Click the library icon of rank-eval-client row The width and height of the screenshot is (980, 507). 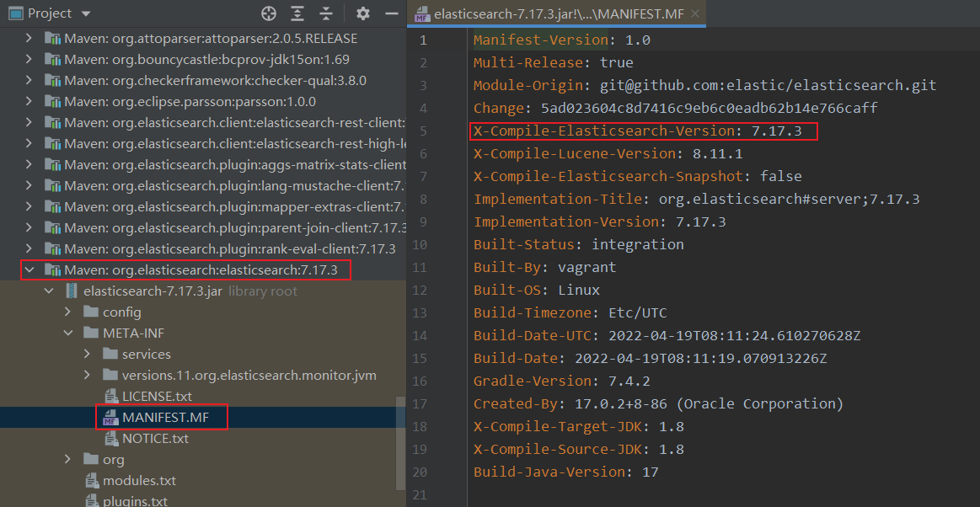pyautogui.click(x=52, y=249)
